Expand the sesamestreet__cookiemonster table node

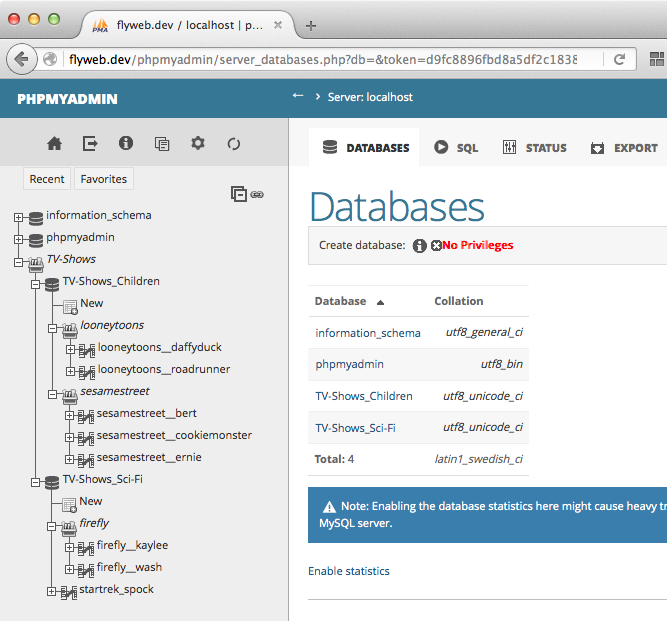tap(69, 437)
